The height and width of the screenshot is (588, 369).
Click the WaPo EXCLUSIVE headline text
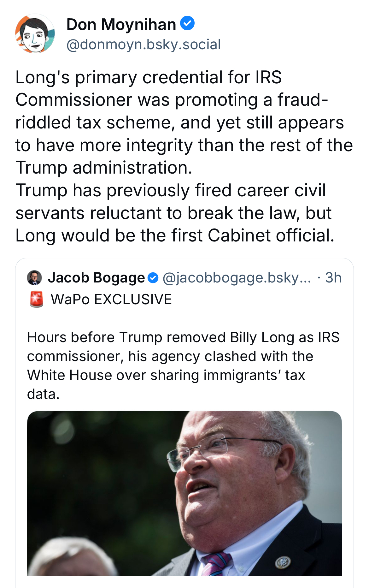pos(111,299)
